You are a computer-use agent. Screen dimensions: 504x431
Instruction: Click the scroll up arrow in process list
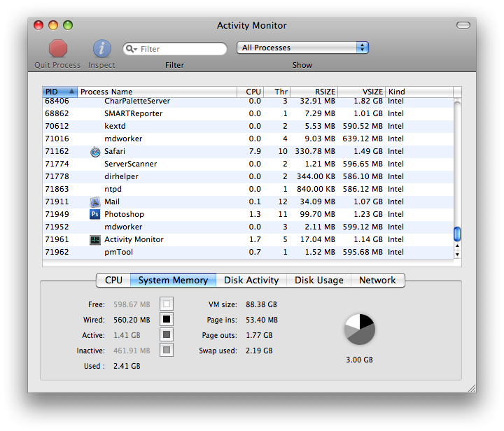tap(457, 246)
